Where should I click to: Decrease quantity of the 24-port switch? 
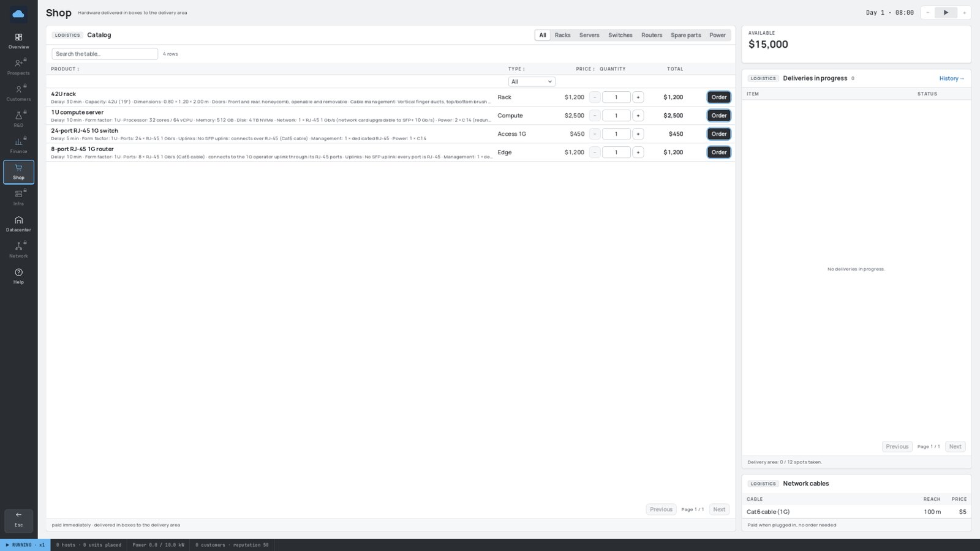click(595, 134)
